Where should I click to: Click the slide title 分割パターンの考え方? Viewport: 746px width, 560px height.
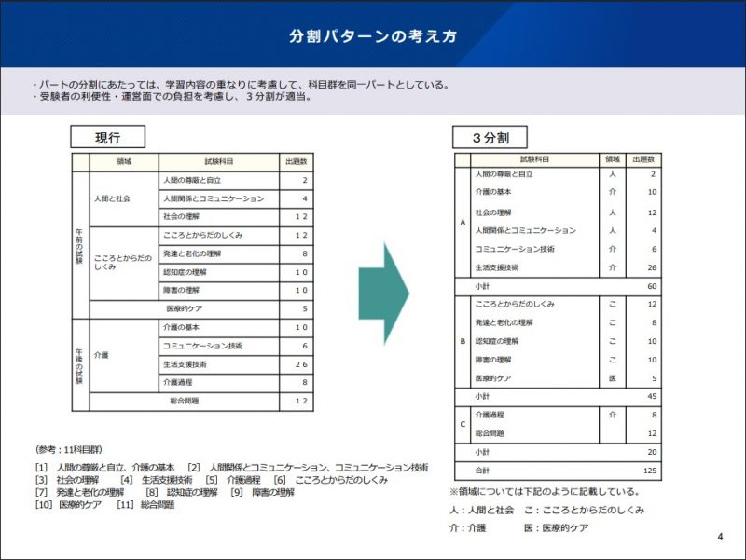tap(372, 36)
